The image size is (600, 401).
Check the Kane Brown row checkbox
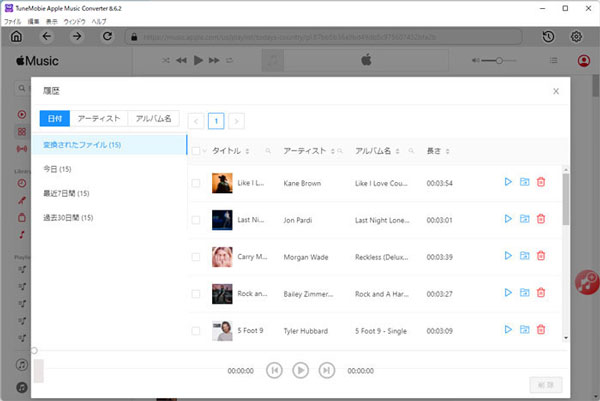point(196,183)
